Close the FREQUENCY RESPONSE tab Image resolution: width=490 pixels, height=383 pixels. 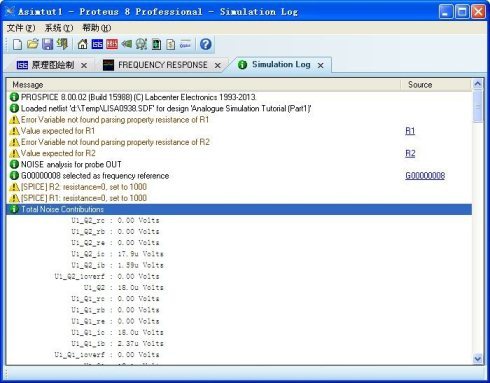(218, 66)
